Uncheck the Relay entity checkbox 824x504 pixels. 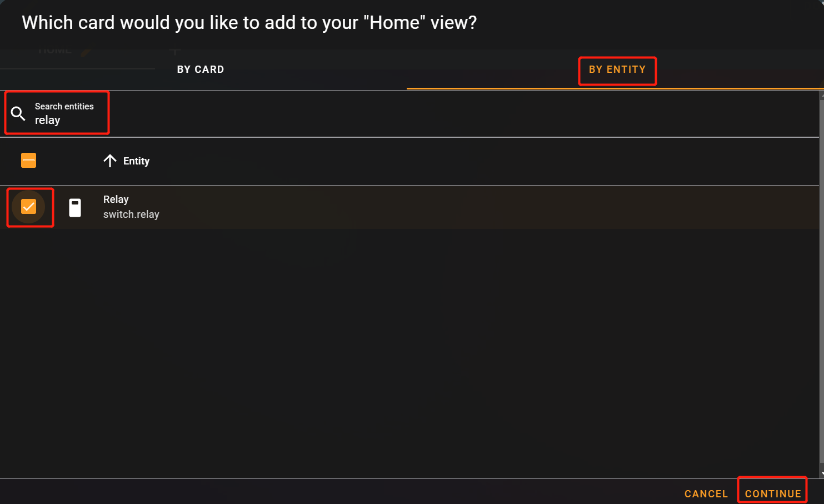(28, 207)
